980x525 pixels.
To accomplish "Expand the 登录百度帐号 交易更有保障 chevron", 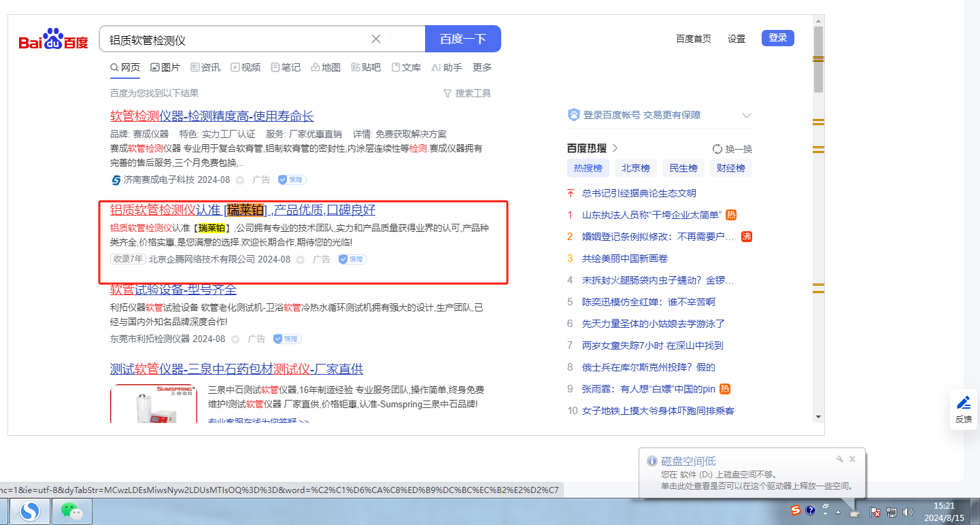I will [x=746, y=116].
